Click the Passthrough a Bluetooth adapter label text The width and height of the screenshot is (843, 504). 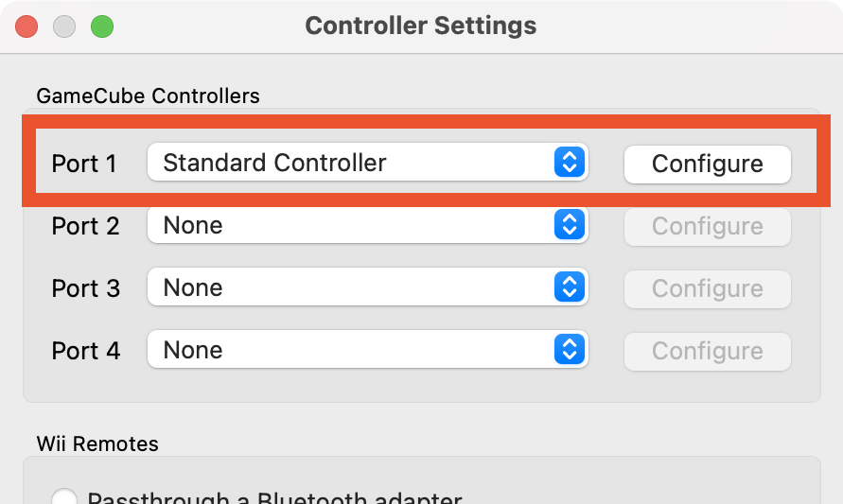pyautogui.click(x=274, y=497)
